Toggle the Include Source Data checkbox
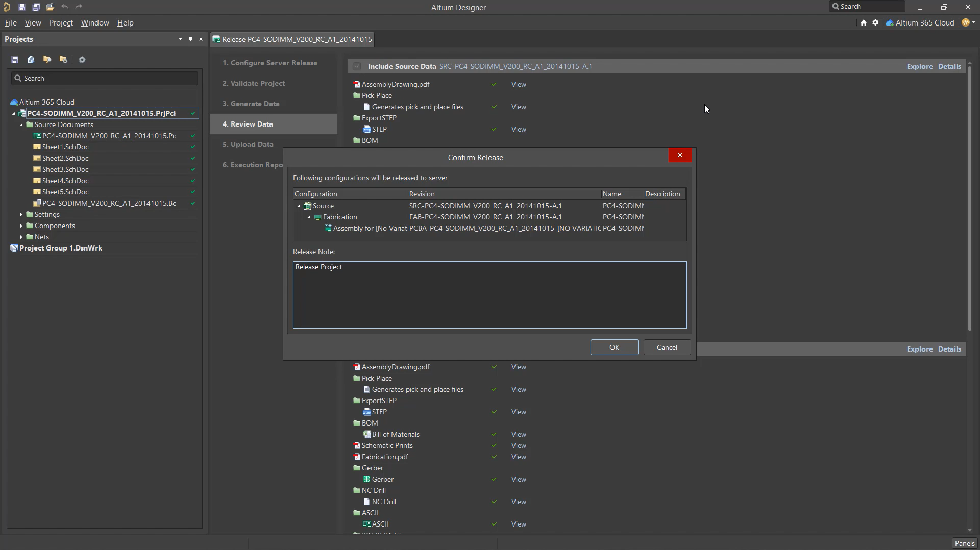Viewport: 980px width, 550px height. [x=357, y=66]
